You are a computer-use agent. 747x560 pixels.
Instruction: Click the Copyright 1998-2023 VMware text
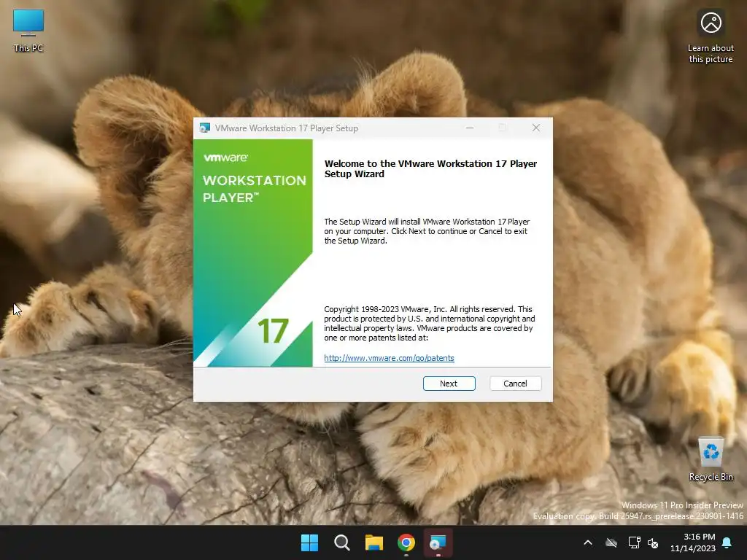pos(429,323)
